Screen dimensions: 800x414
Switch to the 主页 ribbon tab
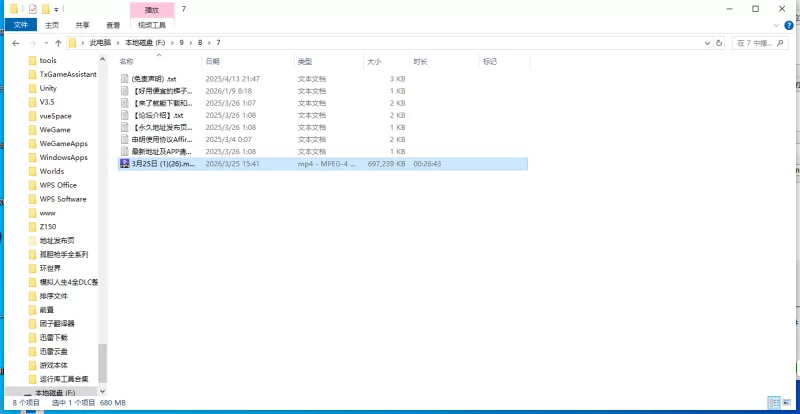(x=52, y=25)
